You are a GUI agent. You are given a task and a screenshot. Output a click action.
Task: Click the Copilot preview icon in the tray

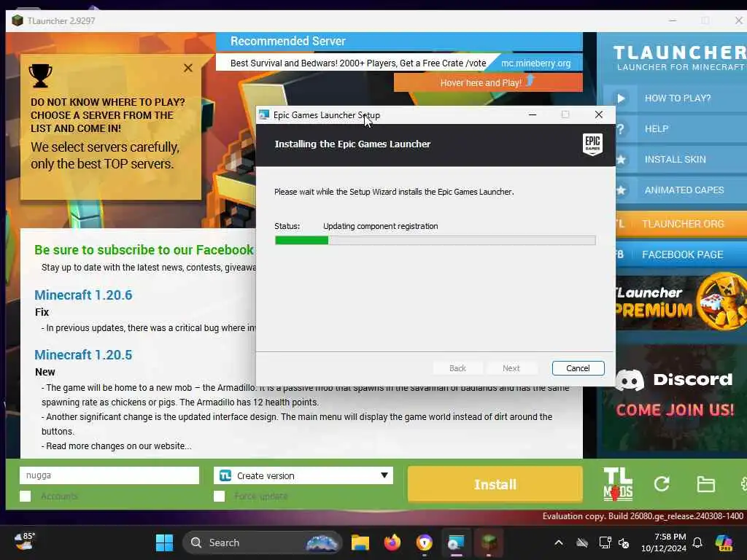tap(724, 542)
